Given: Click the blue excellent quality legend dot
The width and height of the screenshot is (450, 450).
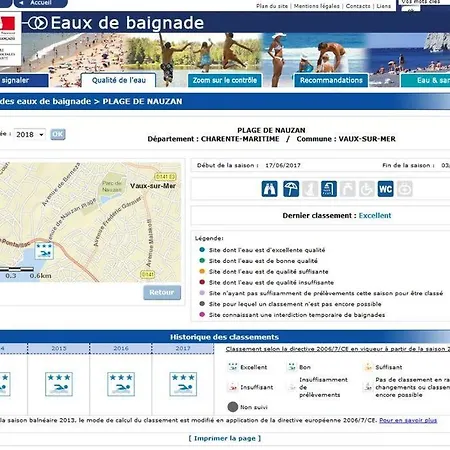Looking at the screenshot, I should tap(202, 250).
